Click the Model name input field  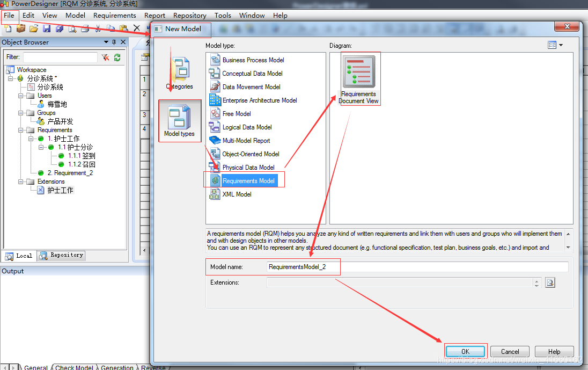point(417,267)
